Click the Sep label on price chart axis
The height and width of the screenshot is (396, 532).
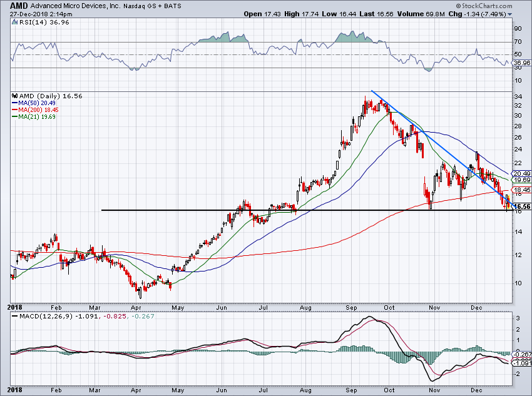pyautogui.click(x=351, y=308)
